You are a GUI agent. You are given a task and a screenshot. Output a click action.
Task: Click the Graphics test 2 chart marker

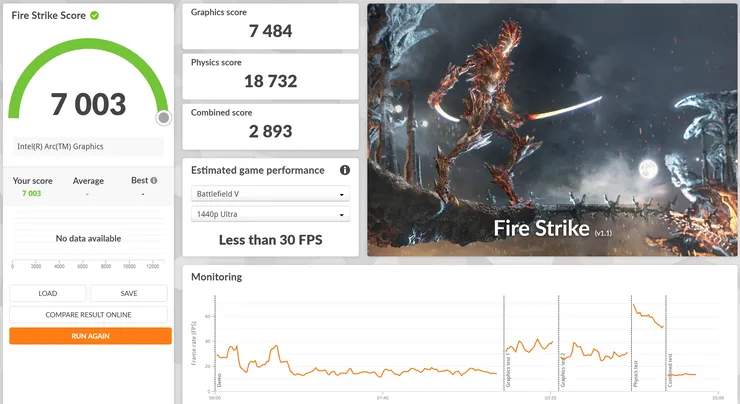coord(563,370)
